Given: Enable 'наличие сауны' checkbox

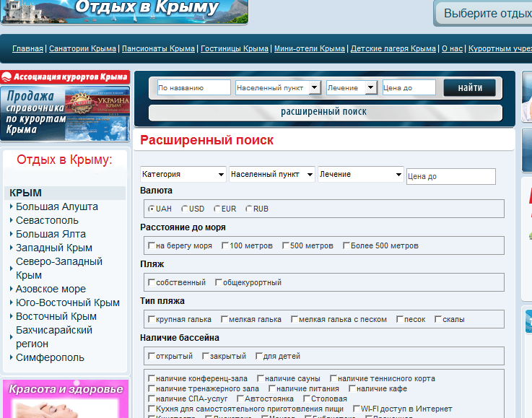Looking at the screenshot, I should click(x=260, y=378).
